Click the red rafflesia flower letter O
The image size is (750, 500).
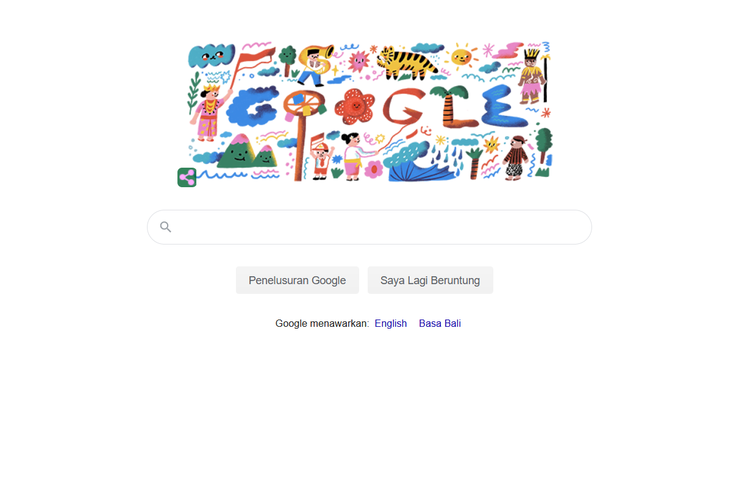point(355,106)
